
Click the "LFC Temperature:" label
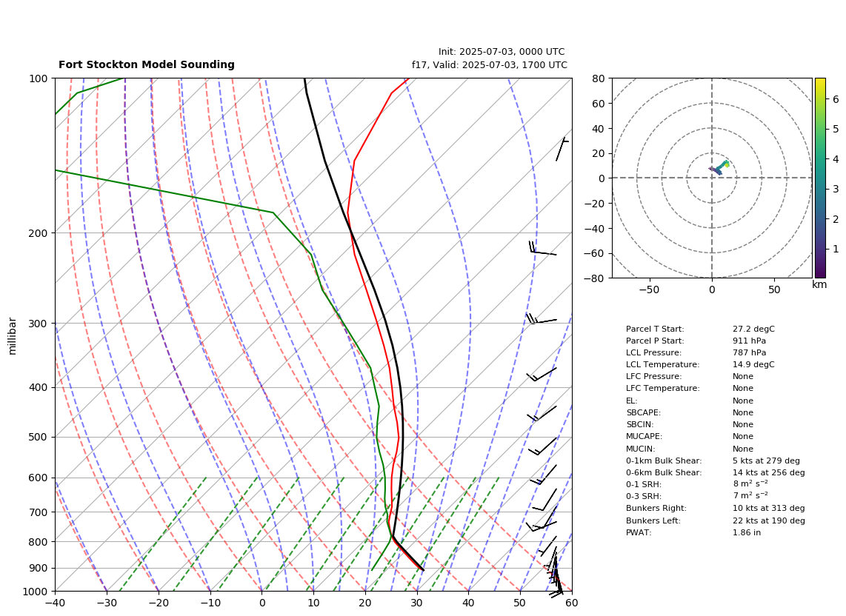662,389
